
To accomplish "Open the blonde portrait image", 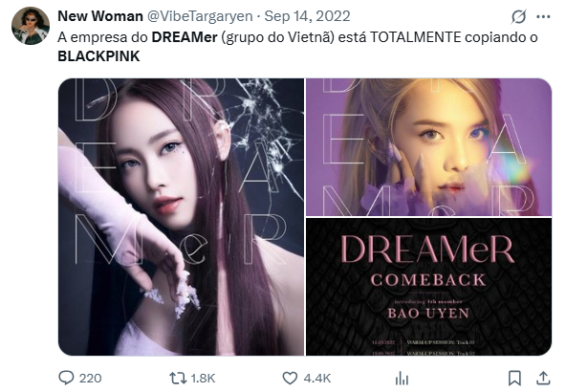I will 429,147.
